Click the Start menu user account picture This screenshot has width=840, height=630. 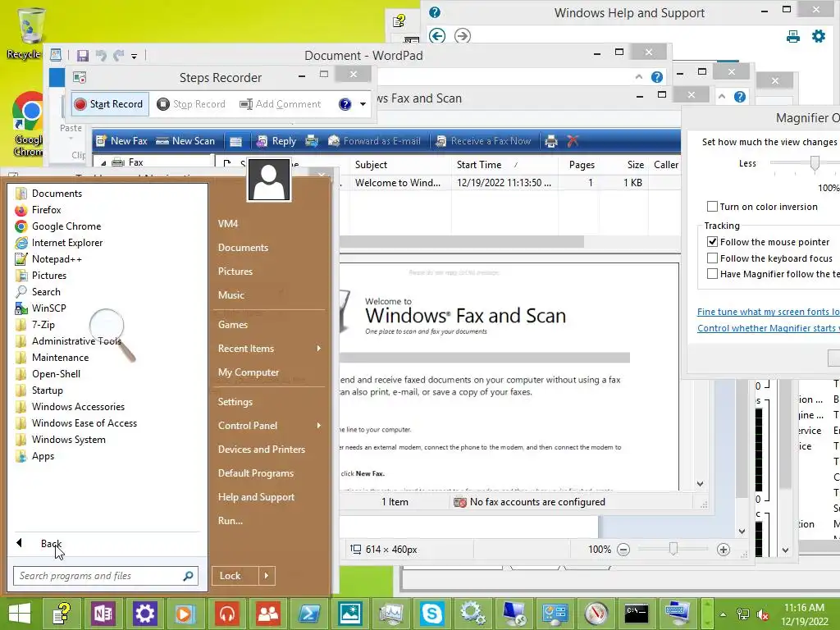tap(269, 180)
